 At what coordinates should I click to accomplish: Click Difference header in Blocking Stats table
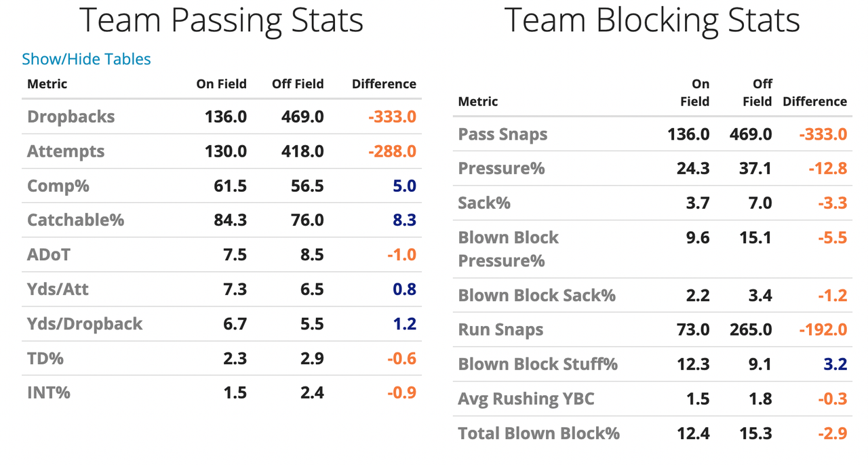pyautogui.click(x=814, y=102)
